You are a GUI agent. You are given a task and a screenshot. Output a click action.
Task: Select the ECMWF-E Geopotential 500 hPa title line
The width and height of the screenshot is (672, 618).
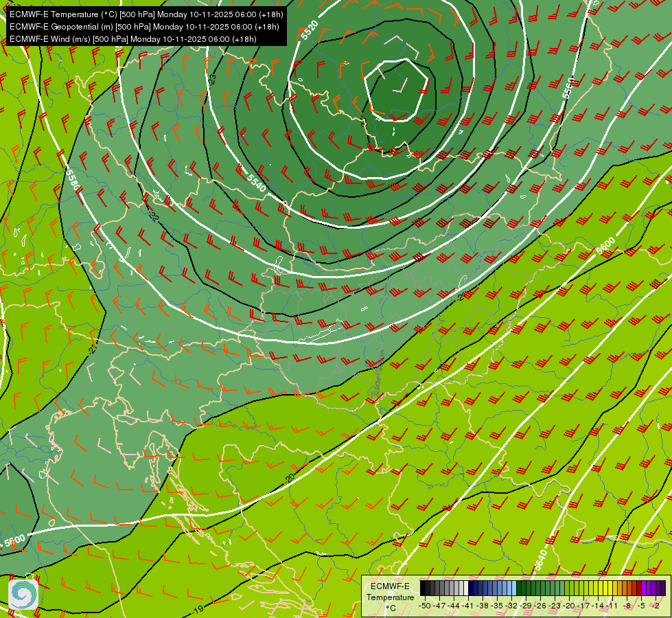144,27
